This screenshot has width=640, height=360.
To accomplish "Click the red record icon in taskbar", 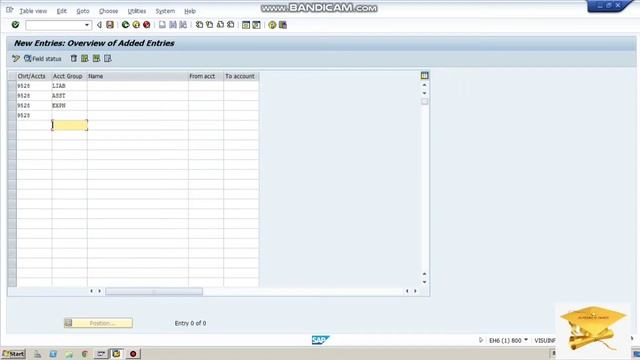I will [x=133, y=354].
